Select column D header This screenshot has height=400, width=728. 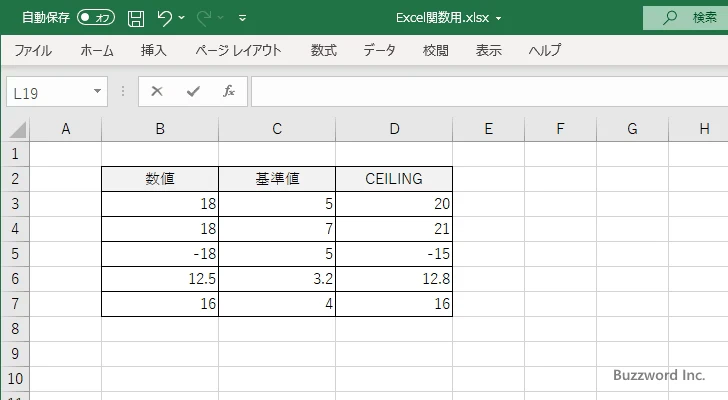(394, 129)
